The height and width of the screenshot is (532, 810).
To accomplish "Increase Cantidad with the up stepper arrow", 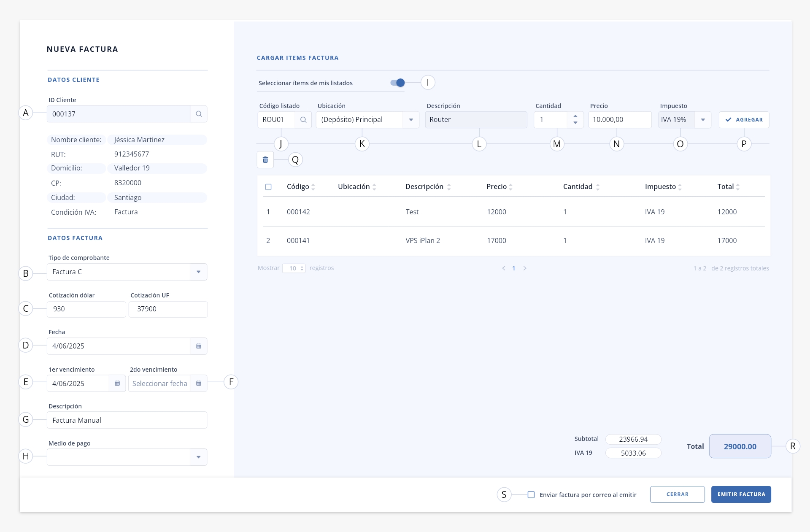I will [575, 116].
